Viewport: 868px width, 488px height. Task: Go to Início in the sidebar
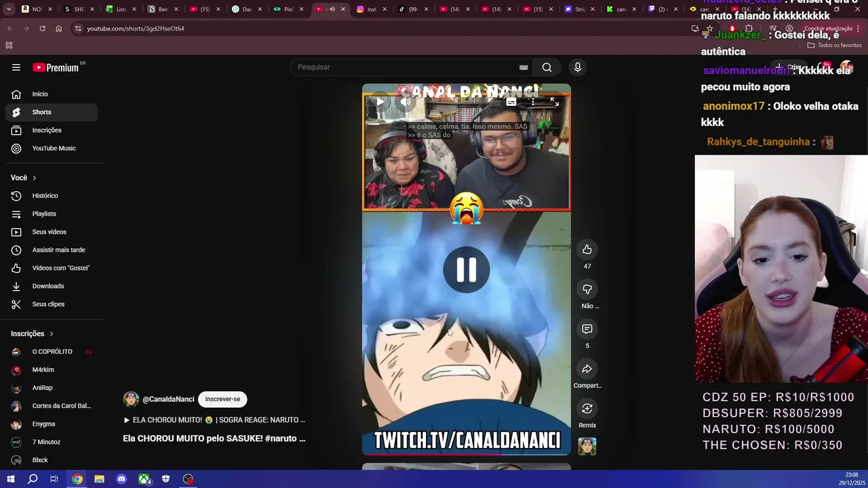52,94
